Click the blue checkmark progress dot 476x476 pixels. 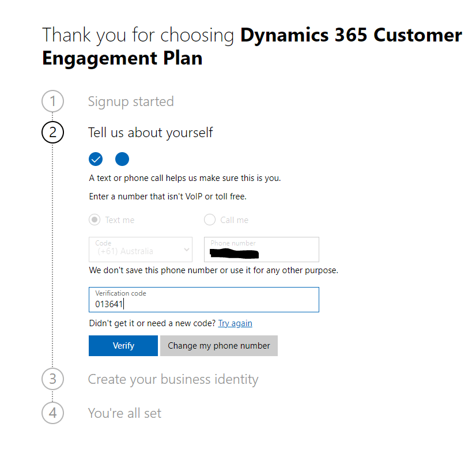click(x=96, y=159)
